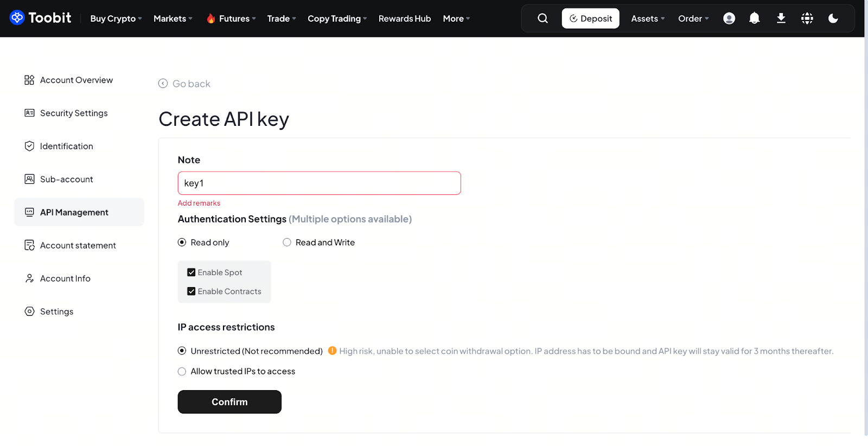The height and width of the screenshot is (446, 868).
Task: Go to Rewards Hub in top navigation
Action: [x=404, y=18]
